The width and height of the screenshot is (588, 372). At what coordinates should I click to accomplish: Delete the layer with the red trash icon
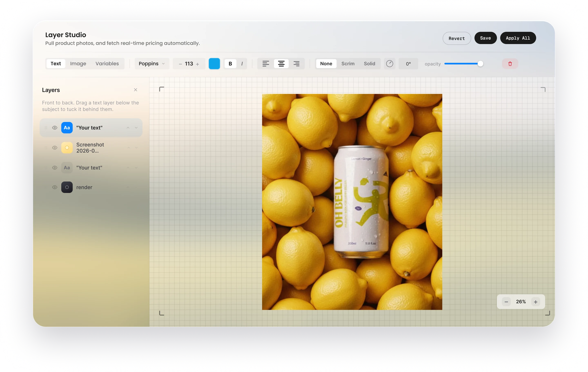click(x=510, y=64)
